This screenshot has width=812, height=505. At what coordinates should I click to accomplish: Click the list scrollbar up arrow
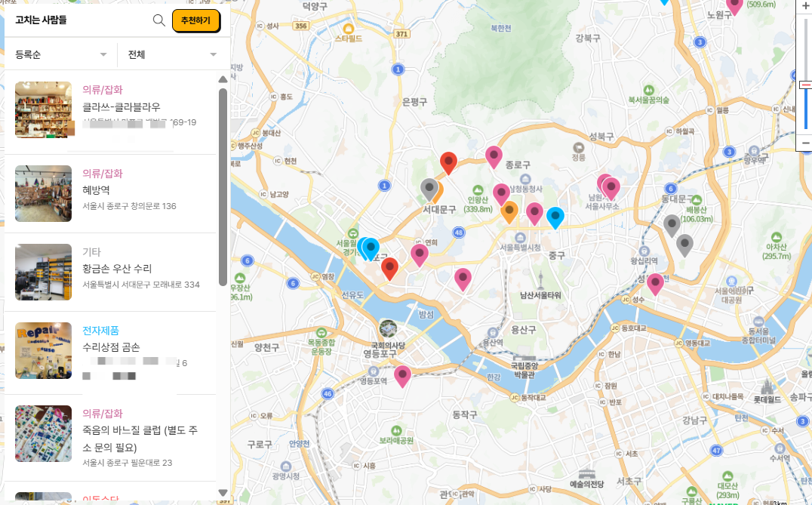tap(223, 79)
